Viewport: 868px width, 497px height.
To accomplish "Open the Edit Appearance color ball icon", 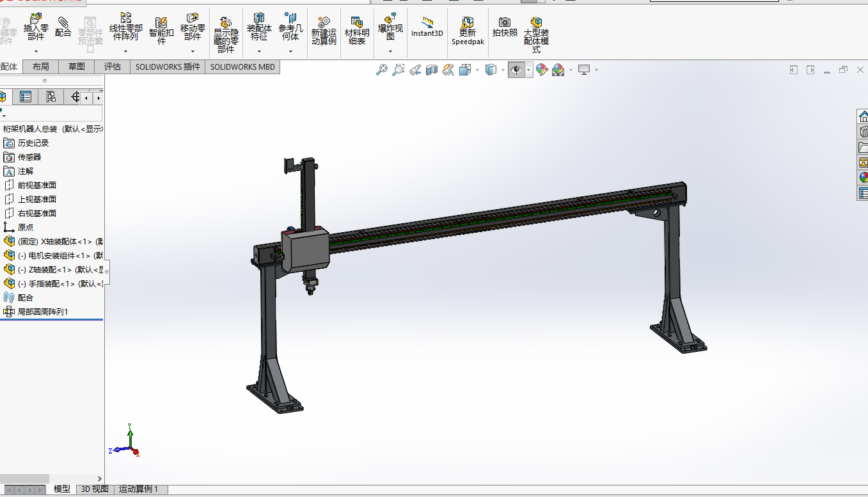I will pos(542,70).
